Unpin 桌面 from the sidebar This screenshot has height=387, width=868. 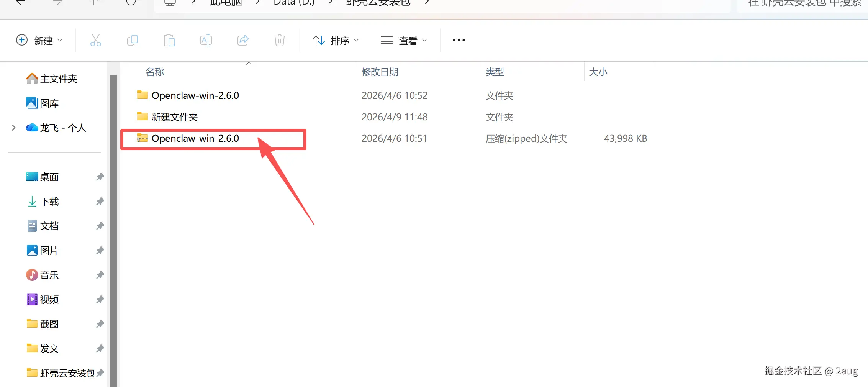tap(100, 177)
